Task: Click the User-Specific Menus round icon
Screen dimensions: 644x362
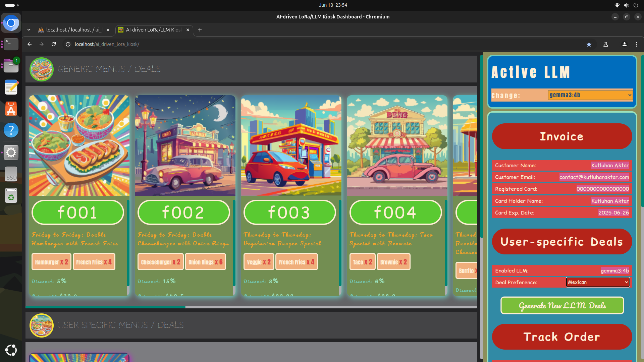Action: (x=42, y=325)
